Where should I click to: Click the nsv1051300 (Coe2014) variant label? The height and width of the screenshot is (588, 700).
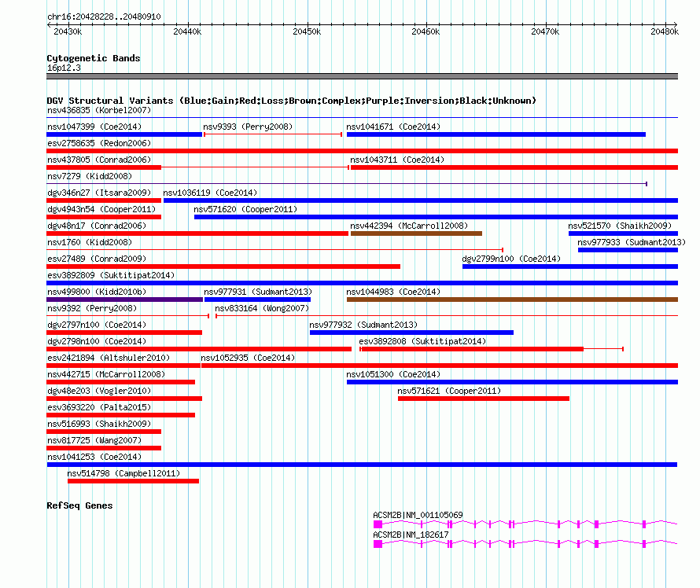pos(393,374)
